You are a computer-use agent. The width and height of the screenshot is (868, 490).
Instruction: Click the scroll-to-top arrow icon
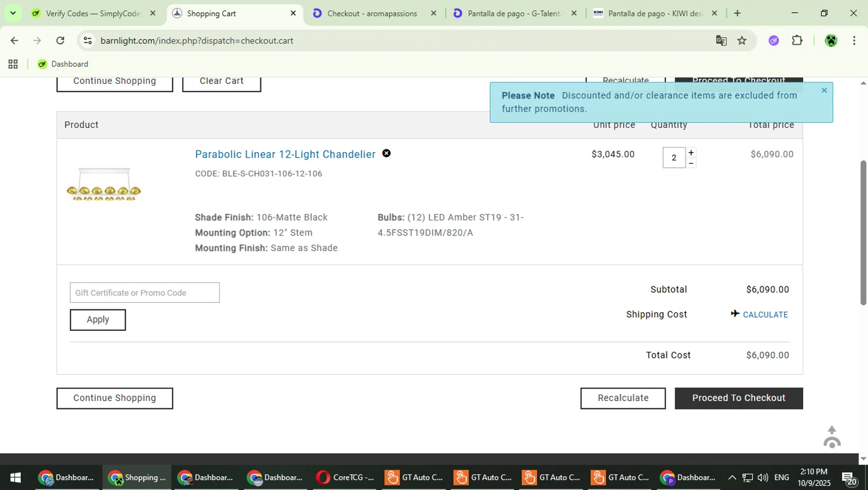point(832,437)
